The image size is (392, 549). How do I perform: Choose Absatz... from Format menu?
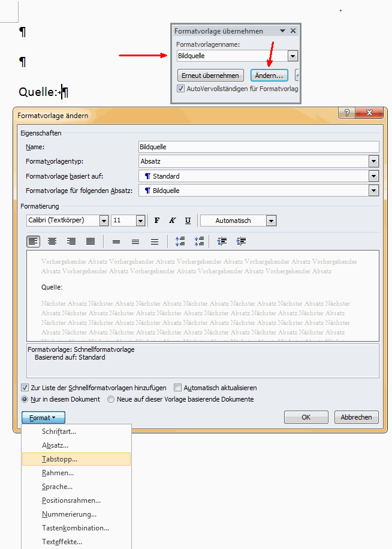pos(76,445)
